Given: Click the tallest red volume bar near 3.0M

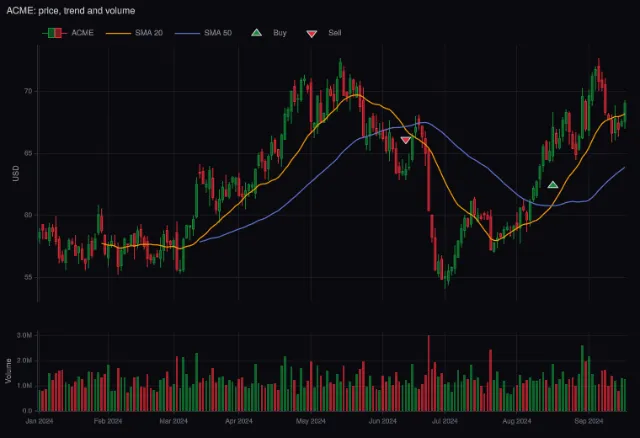Looking at the screenshot, I should [429, 373].
